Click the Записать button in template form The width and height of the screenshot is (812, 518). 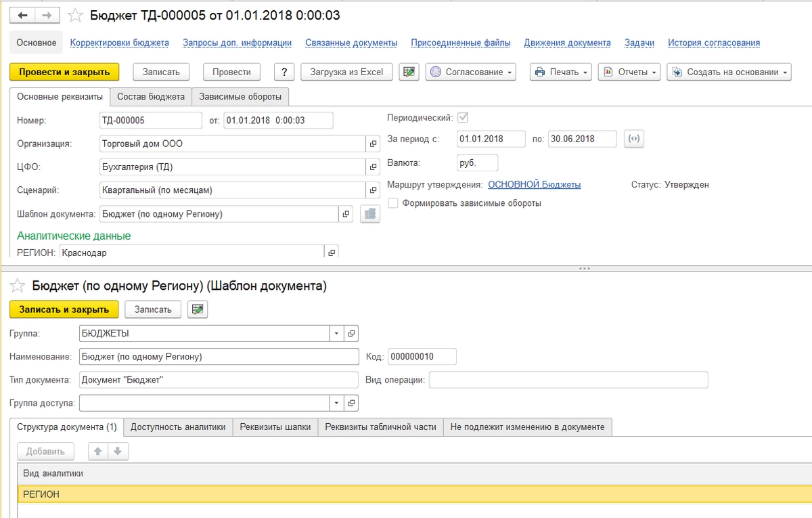[x=153, y=309]
